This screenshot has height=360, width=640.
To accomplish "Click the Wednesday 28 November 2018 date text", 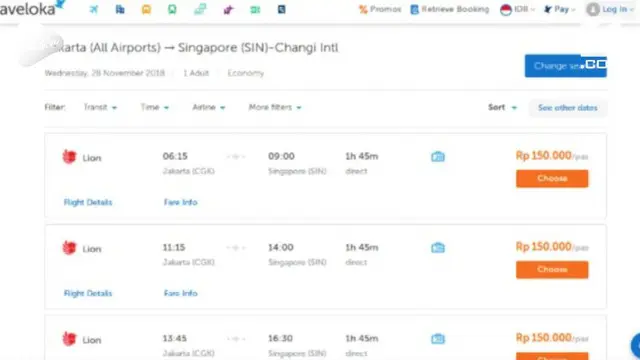I will tap(104, 73).
